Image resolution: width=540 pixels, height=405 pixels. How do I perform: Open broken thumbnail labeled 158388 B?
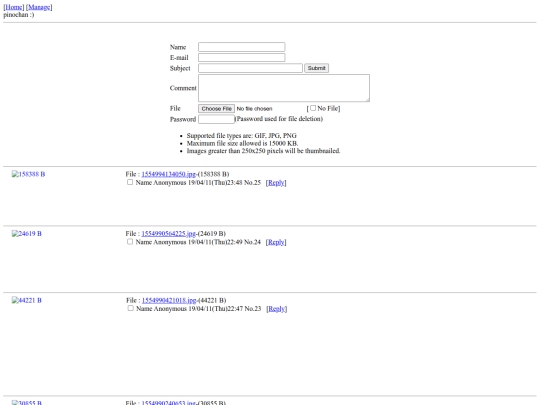click(28, 174)
